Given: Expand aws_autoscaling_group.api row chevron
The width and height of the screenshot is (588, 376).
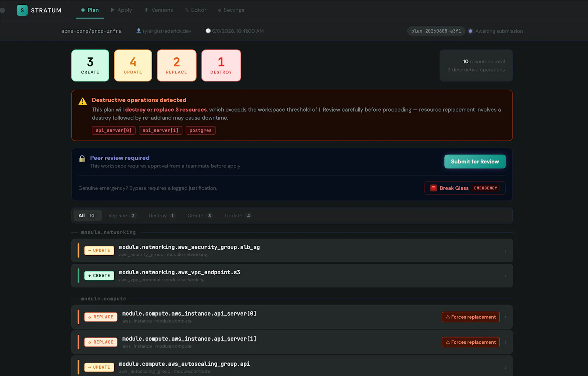Looking at the screenshot, I should [x=506, y=368].
